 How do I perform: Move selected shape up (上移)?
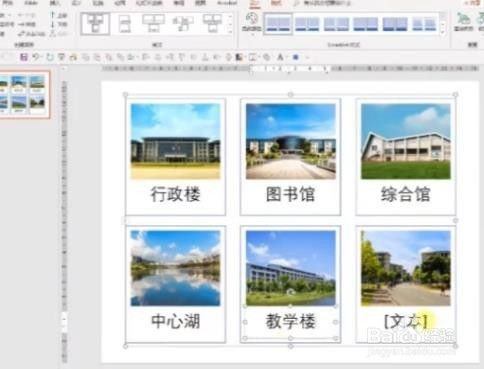tap(59, 15)
